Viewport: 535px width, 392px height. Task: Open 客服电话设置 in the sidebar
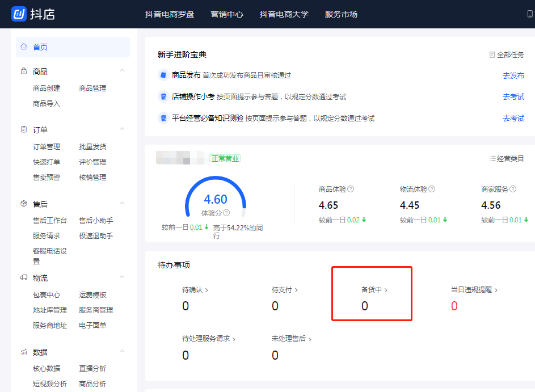coord(50,256)
